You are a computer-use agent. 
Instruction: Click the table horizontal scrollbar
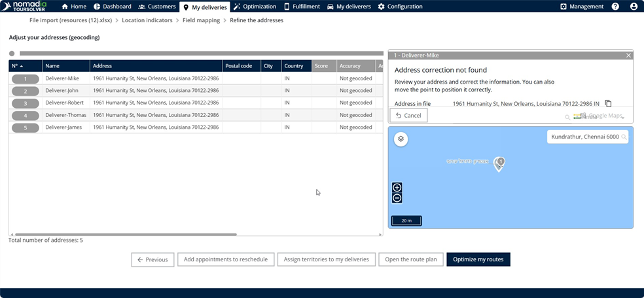click(x=126, y=234)
